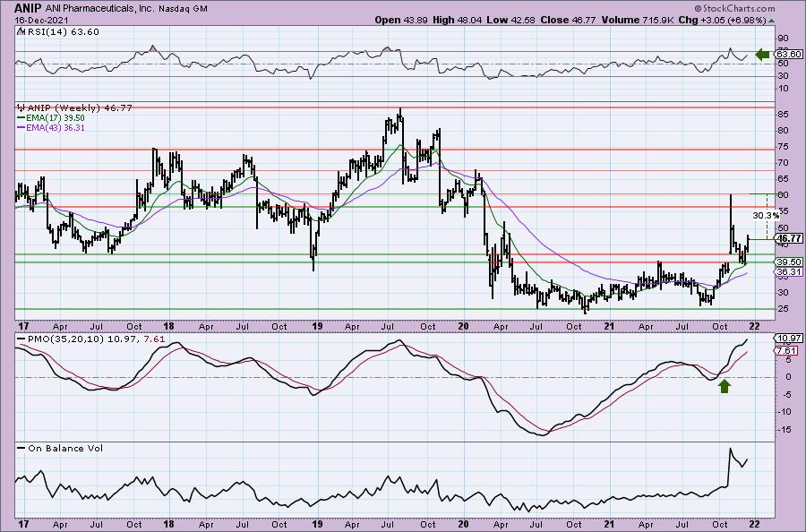The height and width of the screenshot is (532, 806).
Task: Click the ANI Pharmaceuticals, Inc. company name
Action: (99, 9)
